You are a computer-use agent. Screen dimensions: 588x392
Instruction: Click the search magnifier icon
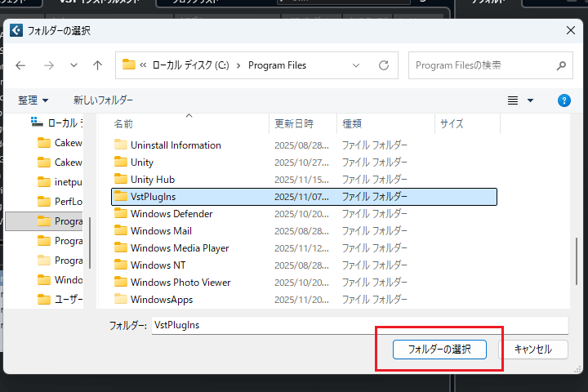pyautogui.click(x=561, y=65)
